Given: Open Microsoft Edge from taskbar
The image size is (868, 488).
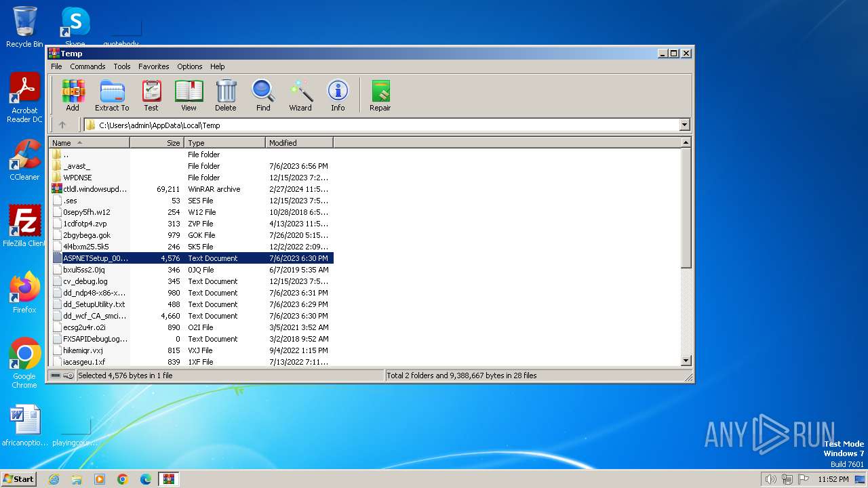Looking at the screenshot, I should tap(146, 479).
